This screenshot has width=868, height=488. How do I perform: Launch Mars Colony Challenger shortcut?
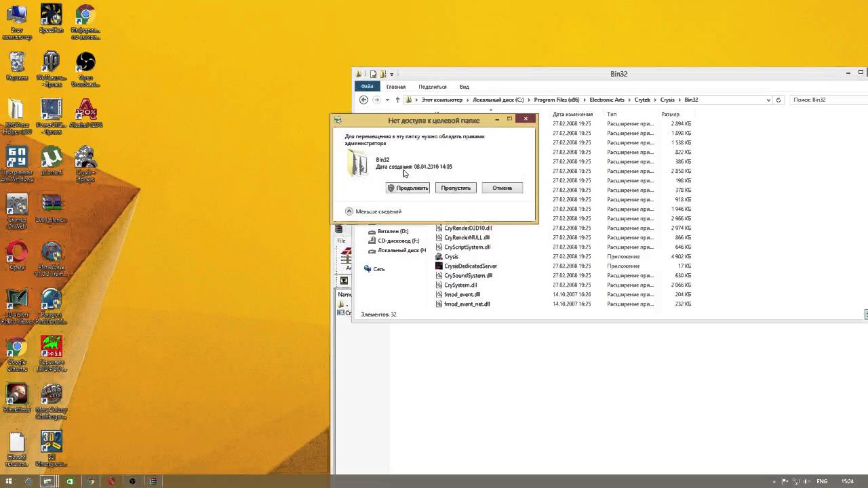tap(52, 401)
